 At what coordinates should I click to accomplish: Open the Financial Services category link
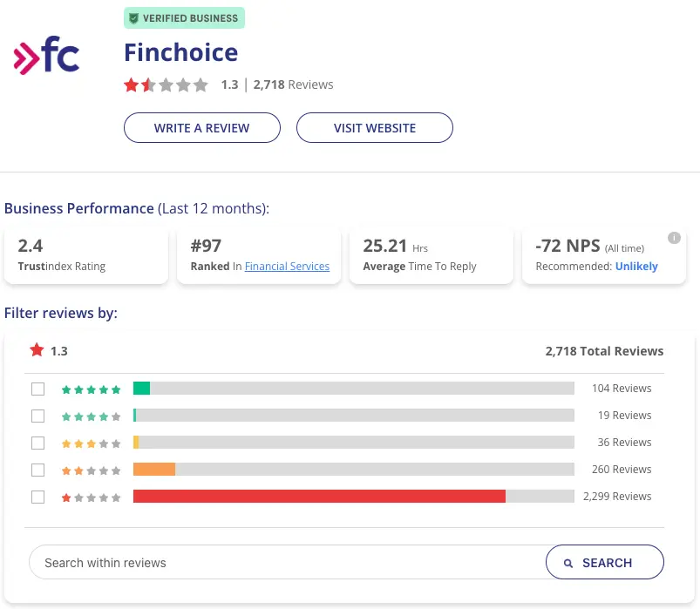click(287, 266)
